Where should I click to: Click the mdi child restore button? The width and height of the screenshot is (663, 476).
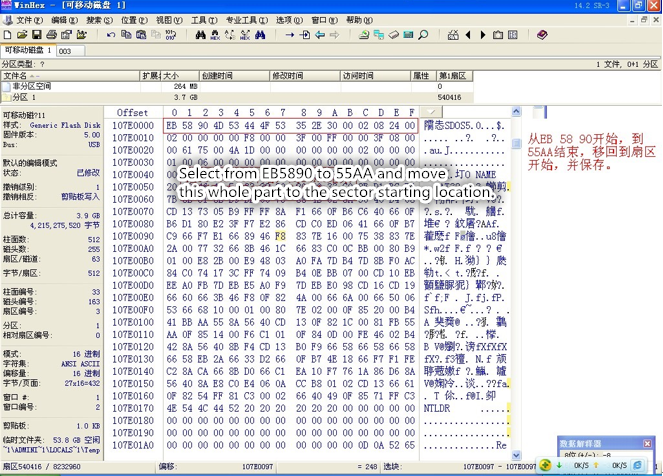[644, 20]
